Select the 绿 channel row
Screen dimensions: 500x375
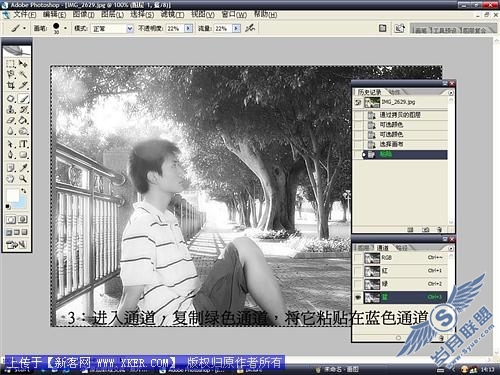tap(405, 284)
